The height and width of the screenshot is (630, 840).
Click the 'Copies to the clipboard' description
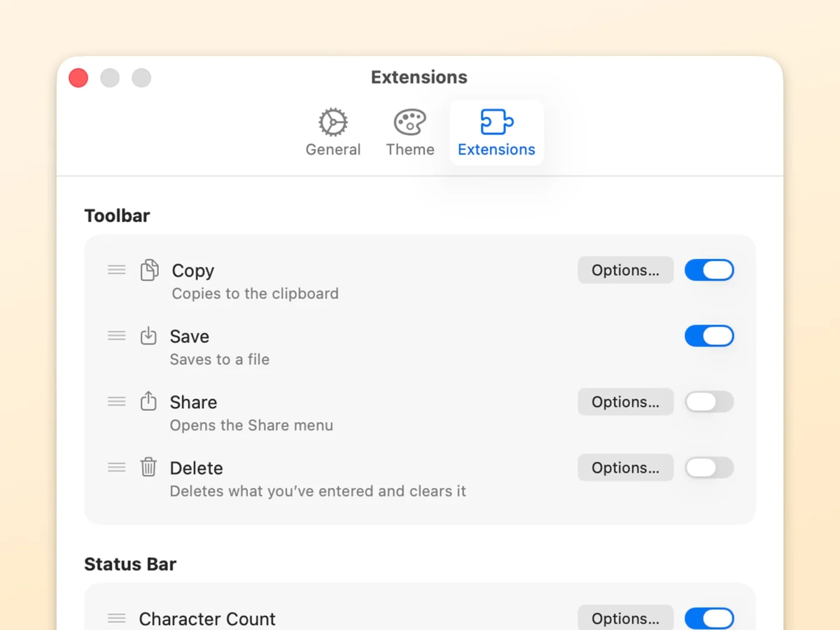pyautogui.click(x=255, y=293)
